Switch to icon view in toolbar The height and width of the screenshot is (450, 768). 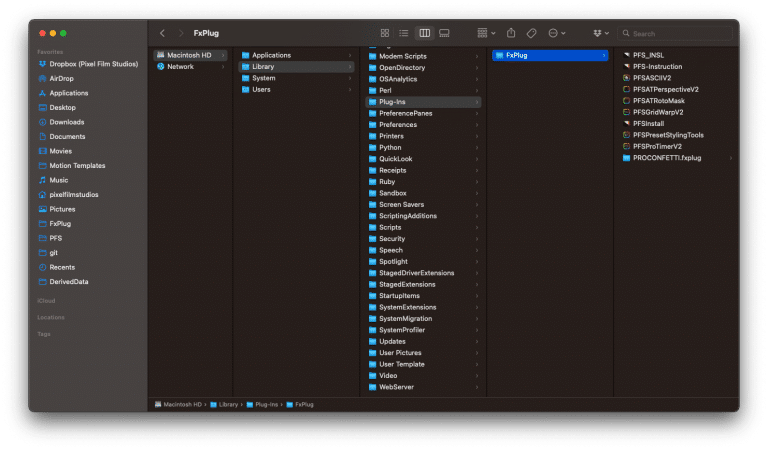pos(384,33)
